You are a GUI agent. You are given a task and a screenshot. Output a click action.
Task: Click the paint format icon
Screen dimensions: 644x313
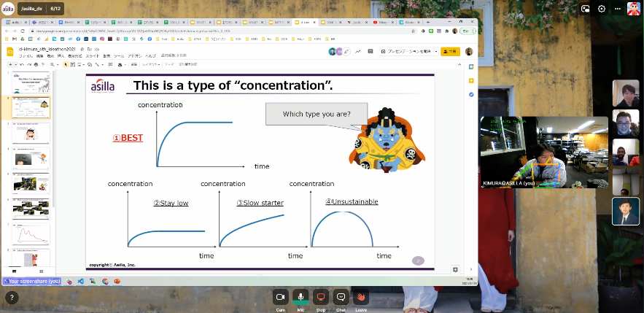(43, 64)
